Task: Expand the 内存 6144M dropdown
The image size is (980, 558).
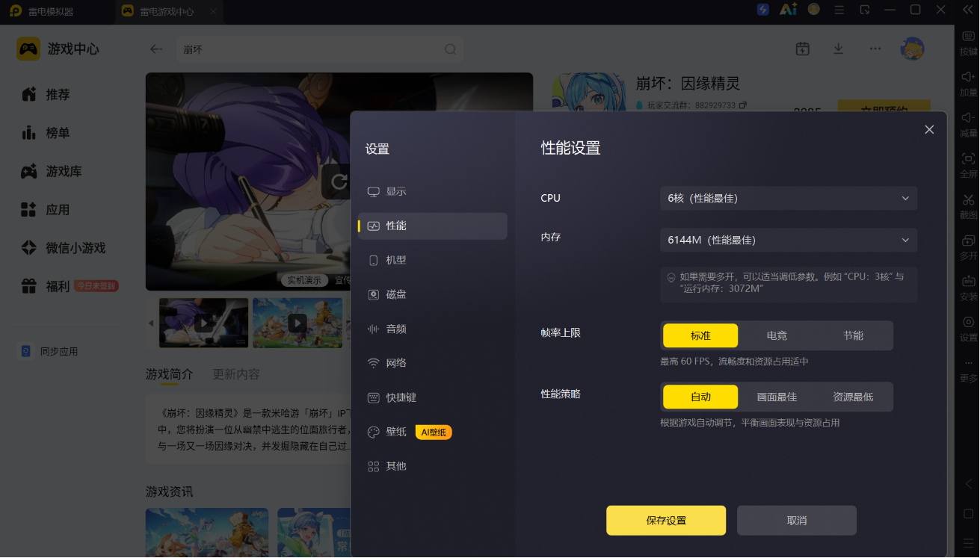Action: (789, 240)
